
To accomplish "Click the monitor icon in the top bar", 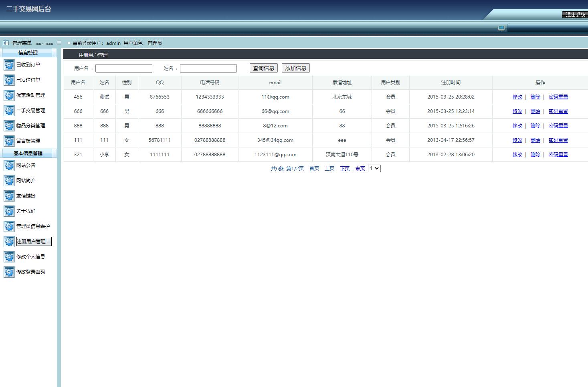I will (x=501, y=28).
